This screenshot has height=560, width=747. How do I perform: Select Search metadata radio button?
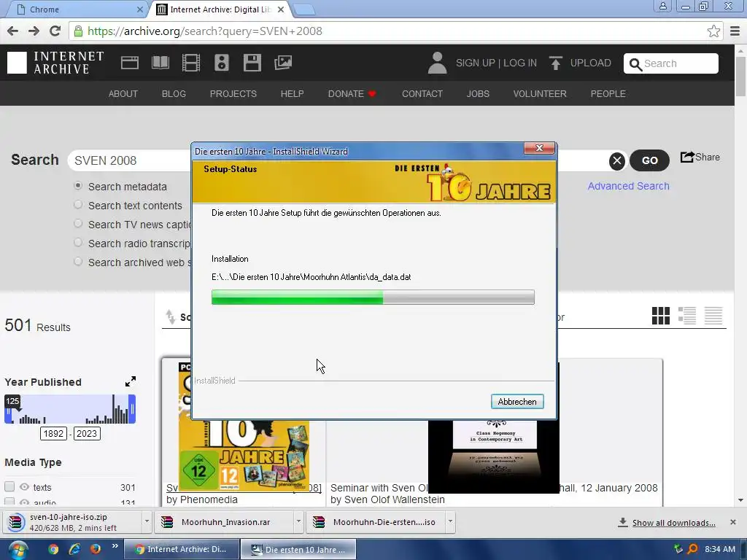[78, 186]
